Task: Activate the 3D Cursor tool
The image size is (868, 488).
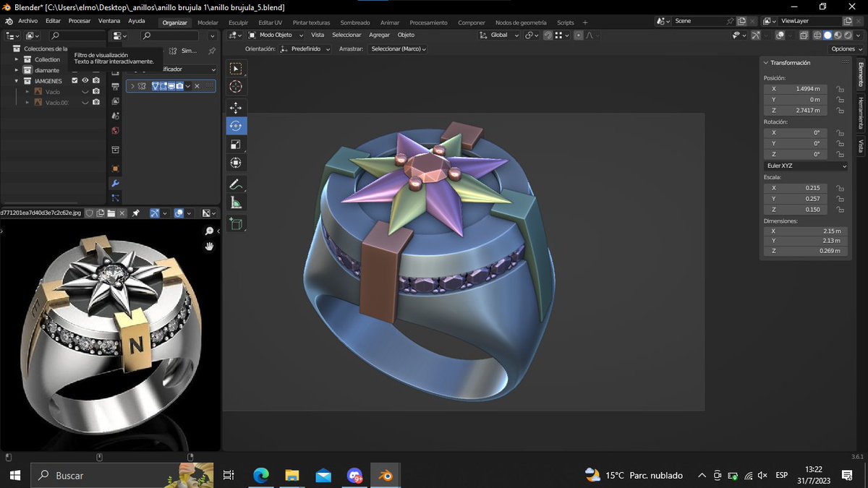Action: click(236, 87)
